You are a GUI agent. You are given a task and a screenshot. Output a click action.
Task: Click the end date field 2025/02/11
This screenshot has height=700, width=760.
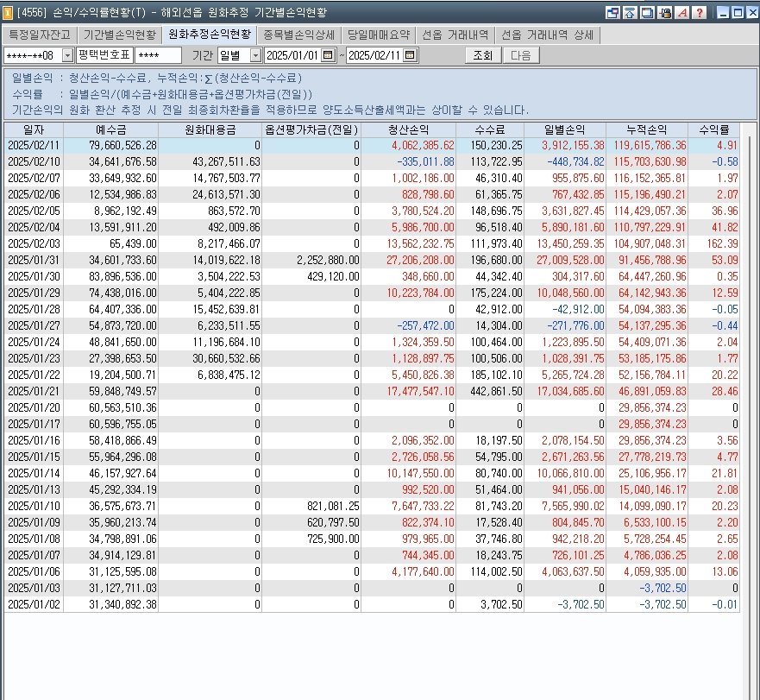[x=374, y=55]
